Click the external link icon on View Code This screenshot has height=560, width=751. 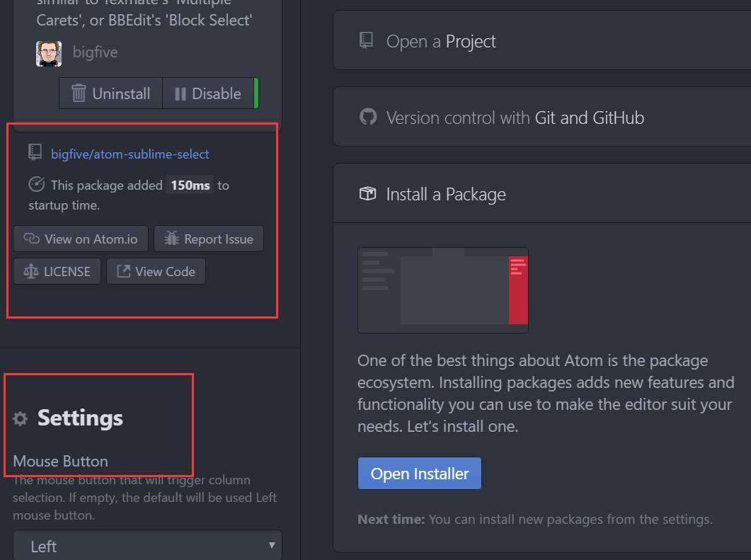[124, 270]
